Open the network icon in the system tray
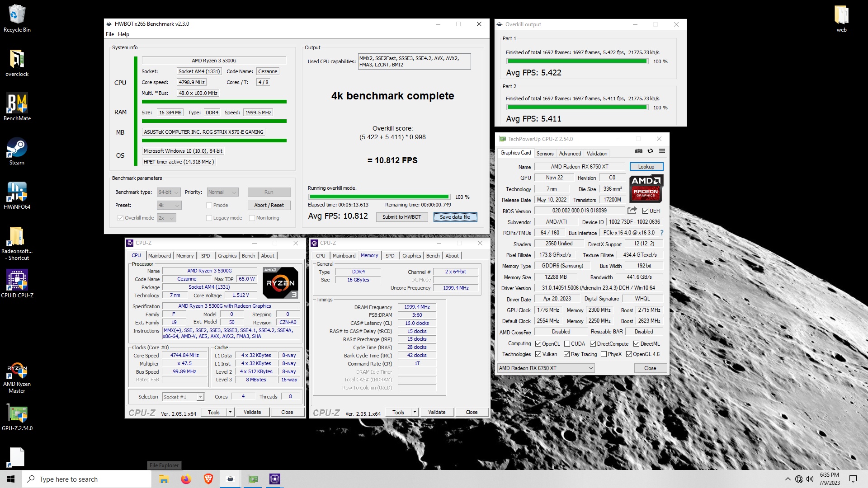The width and height of the screenshot is (868, 488). 799,479
